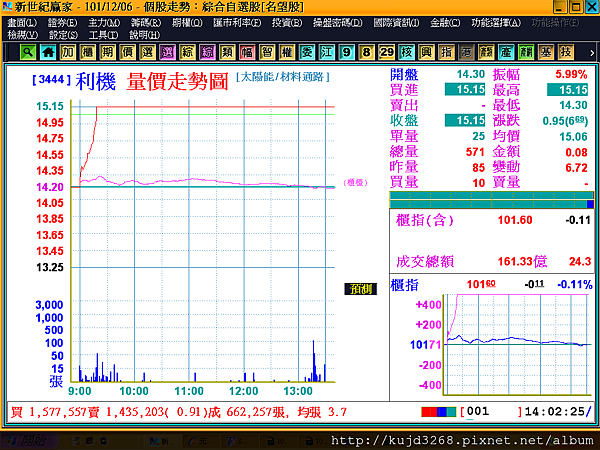The width and height of the screenshot is (600, 450).
Task: Click the magenta 選 toolbar icon
Action: pos(167,52)
